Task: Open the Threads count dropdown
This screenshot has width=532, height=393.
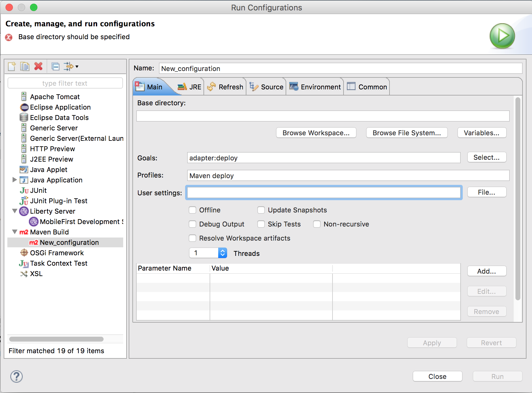Action: point(222,253)
